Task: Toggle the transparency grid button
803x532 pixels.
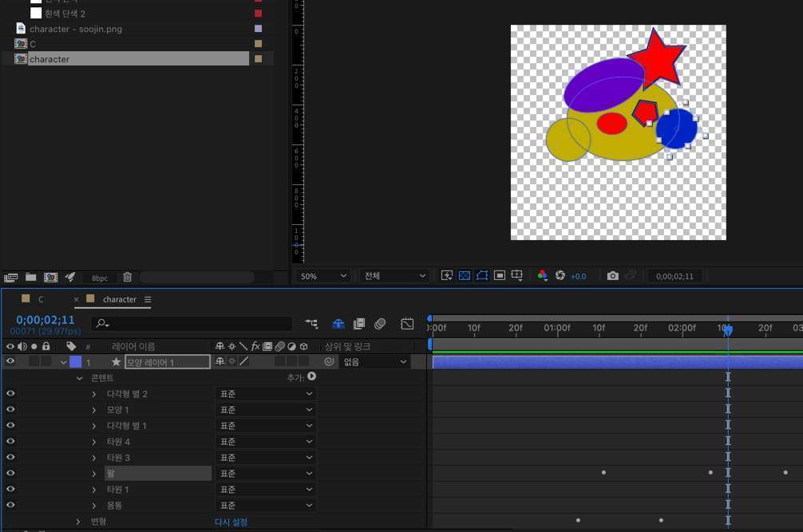Action: [x=465, y=276]
